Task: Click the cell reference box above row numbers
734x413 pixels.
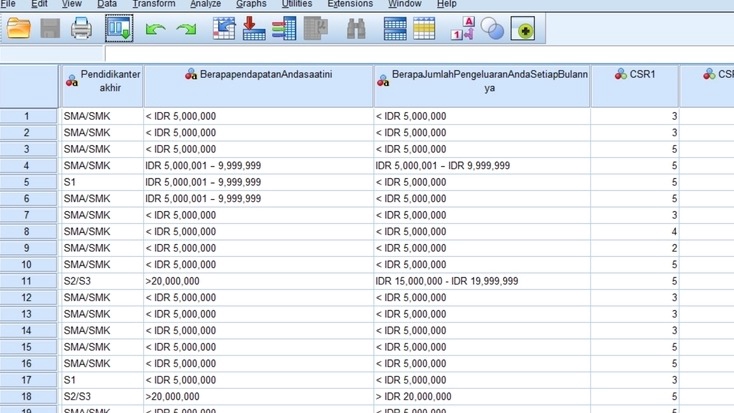Action: 51,54
